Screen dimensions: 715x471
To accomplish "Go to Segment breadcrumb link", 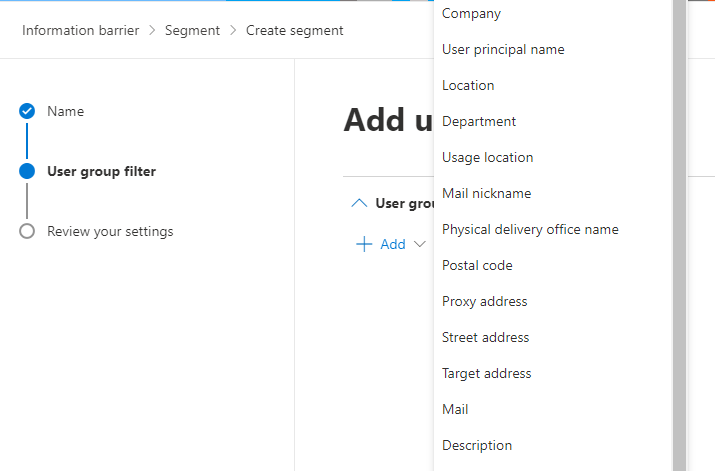I will coord(192,30).
